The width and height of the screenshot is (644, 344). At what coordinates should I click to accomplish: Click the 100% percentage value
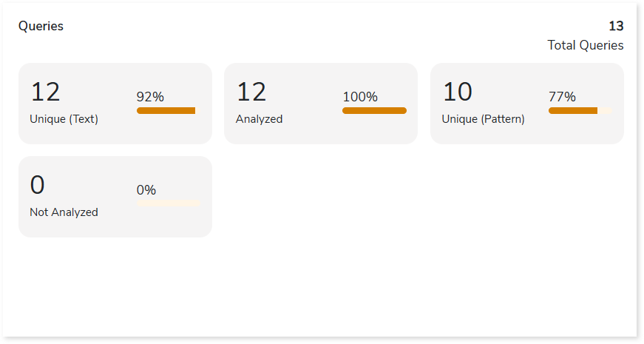(x=360, y=97)
